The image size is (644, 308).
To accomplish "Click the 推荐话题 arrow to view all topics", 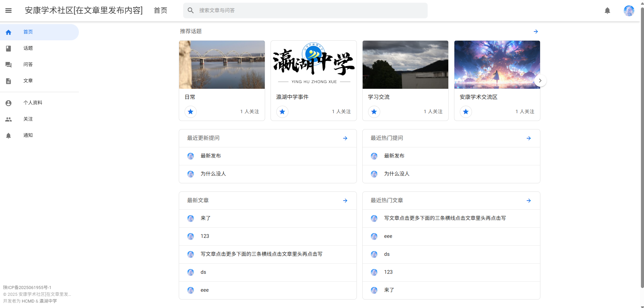I will [536, 32].
